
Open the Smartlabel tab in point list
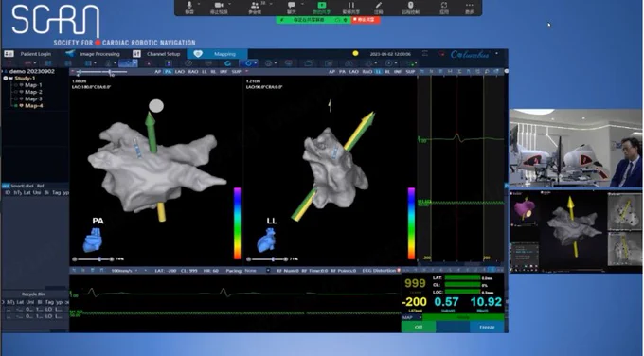click(x=23, y=186)
